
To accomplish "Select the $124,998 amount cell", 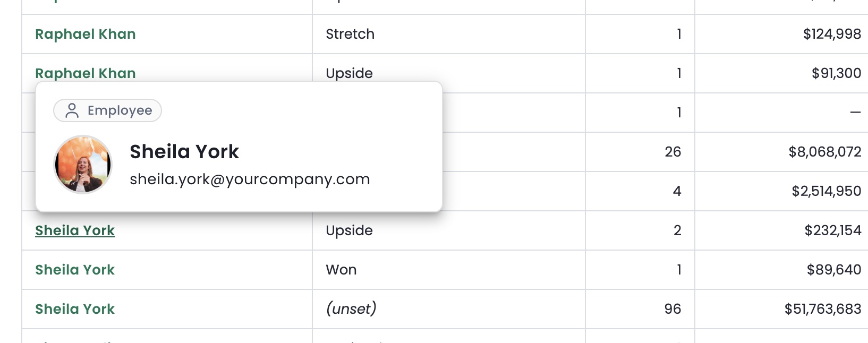I will coord(781,34).
